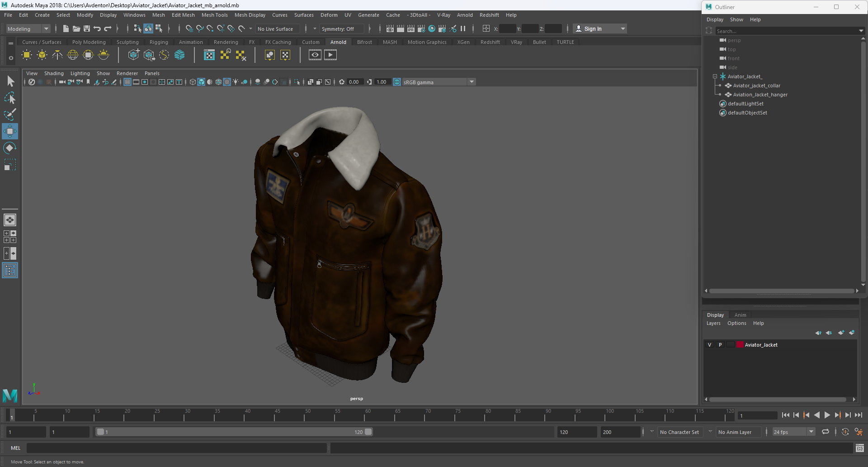Viewport: 868px width, 467px height.
Task: Click the Save Scene icon
Action: (87, 29)
